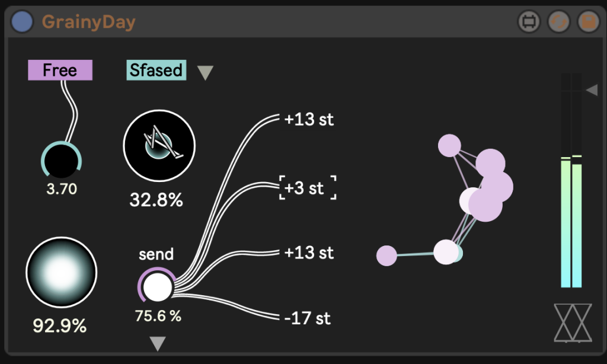Toggle the Free sync mode label
The image size is (607, 364).
60,70
